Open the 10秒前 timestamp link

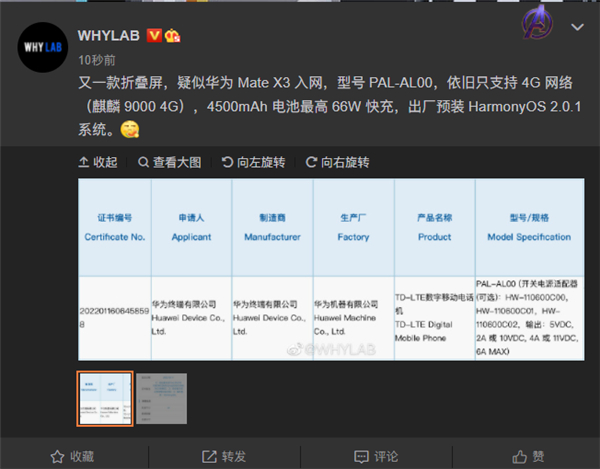tap(95, 59)
